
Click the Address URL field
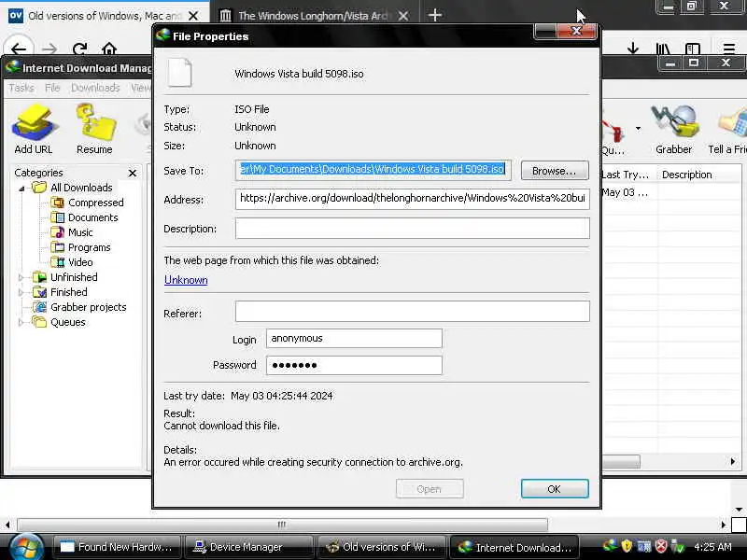(x=412, y=199)
